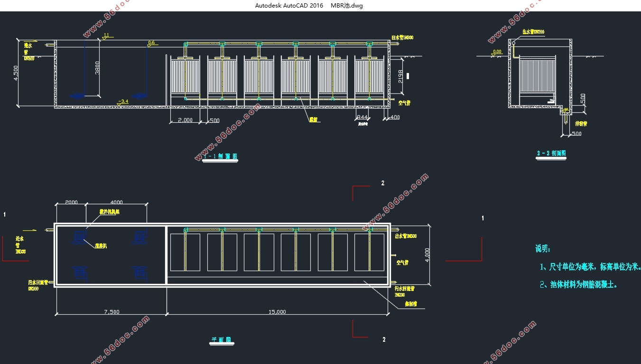Screen dimensions: 641x364
Task: Click the MBR池.dwg window title
Action: click(x=347, y=6)
